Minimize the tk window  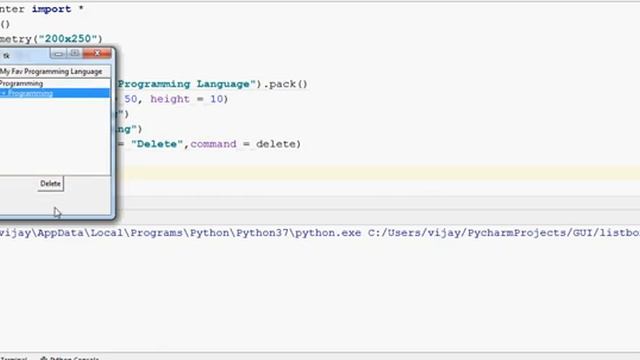[x=58, y=53]
